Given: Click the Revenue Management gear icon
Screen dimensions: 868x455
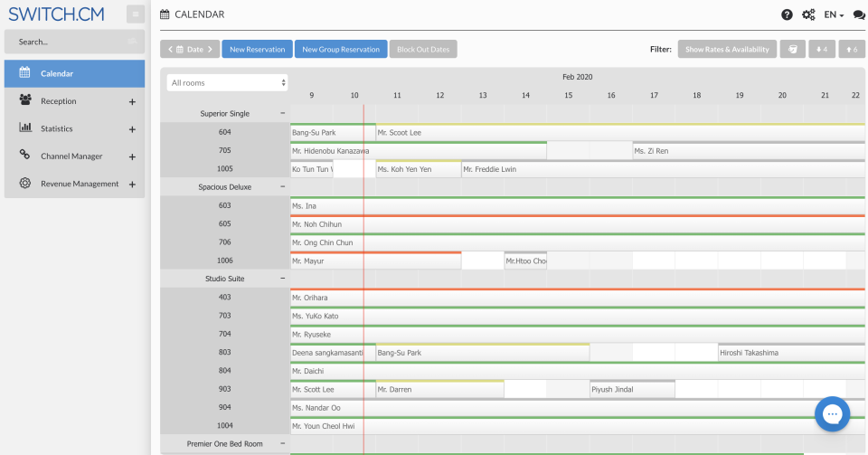Looking at the screenshot, I should (25, 183).
